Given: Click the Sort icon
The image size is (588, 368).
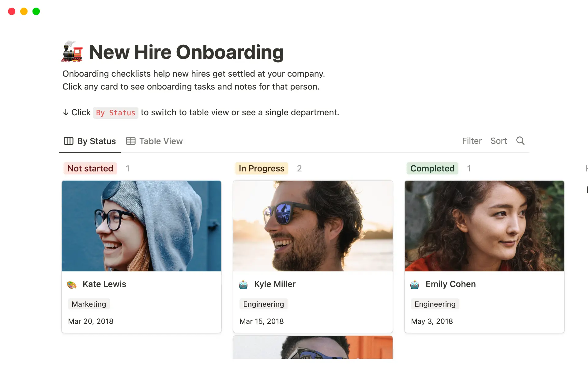Looking at the screenshot, I should pyautogui.click(x=499, y=141).
